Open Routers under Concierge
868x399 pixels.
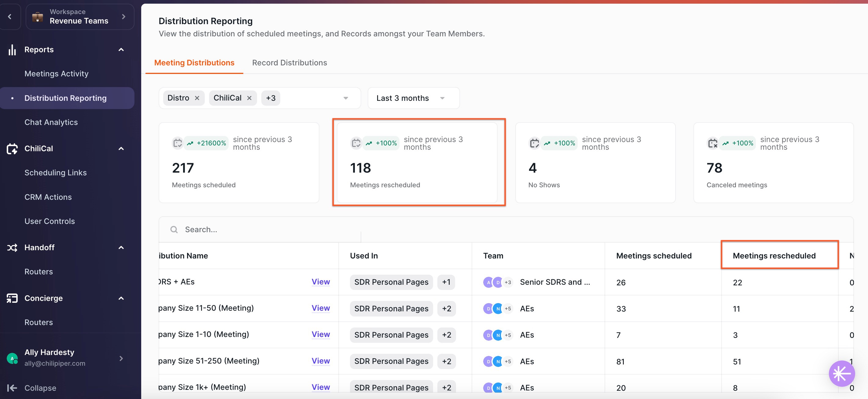tap(39, 323)
